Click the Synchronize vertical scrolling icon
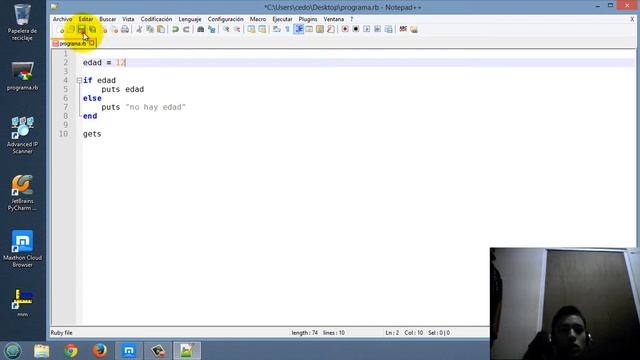640x360 pixels. coord(251,29)
